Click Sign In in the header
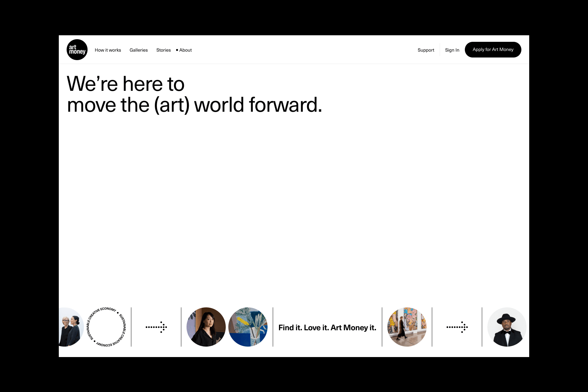This screenshot has width=588, height=392. (452, 50)
